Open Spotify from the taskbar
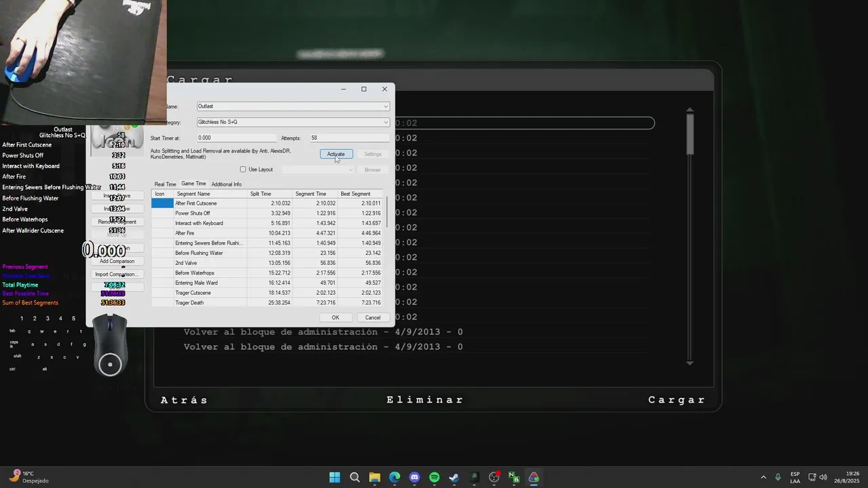The width and height of the screenshot is (868, 488). (x=435, y=477)
